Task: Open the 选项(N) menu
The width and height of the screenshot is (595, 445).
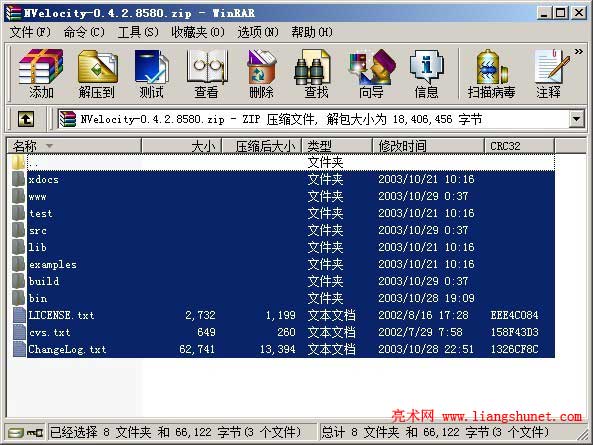Action: (258, 32)
